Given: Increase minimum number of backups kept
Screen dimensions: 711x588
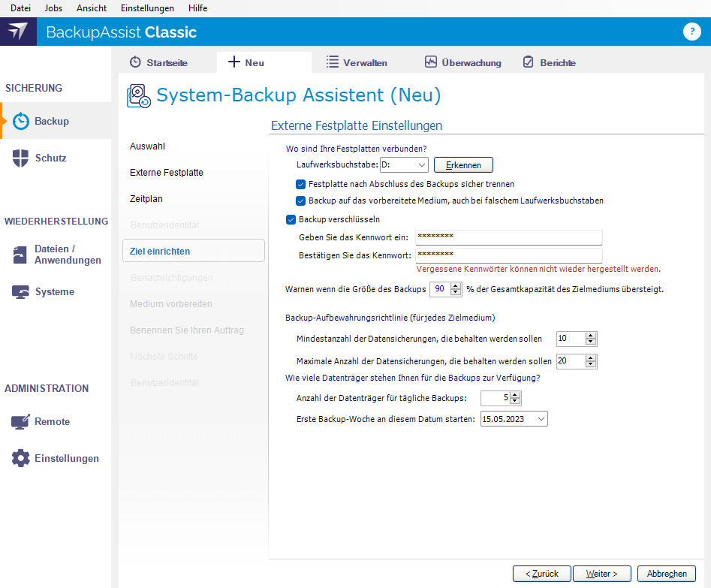Looking at the screenshot, I should [591, 336].
